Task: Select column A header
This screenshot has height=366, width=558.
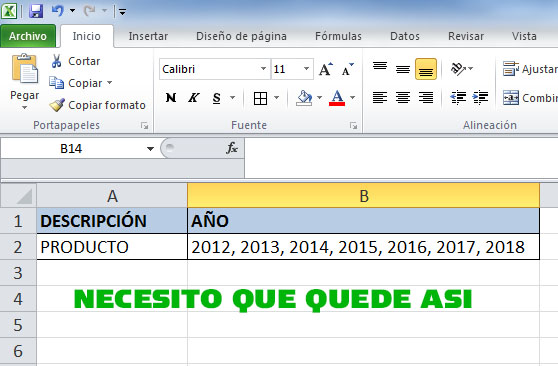Action: (112, 196)
